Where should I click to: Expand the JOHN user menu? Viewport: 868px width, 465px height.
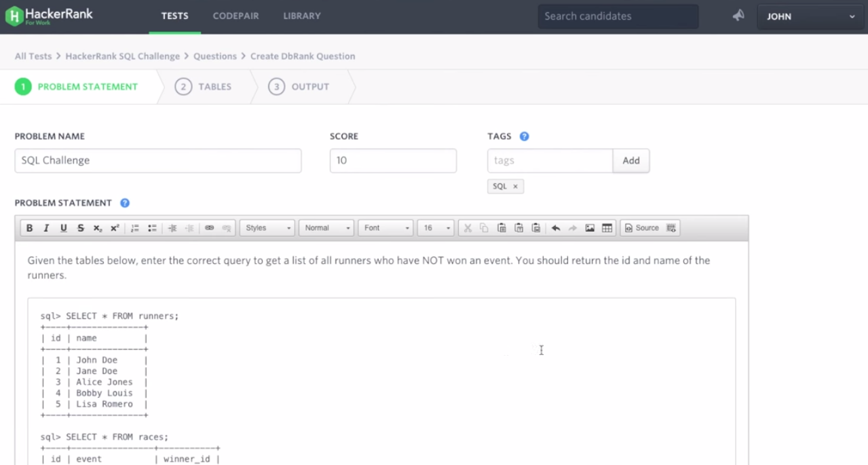811,16
